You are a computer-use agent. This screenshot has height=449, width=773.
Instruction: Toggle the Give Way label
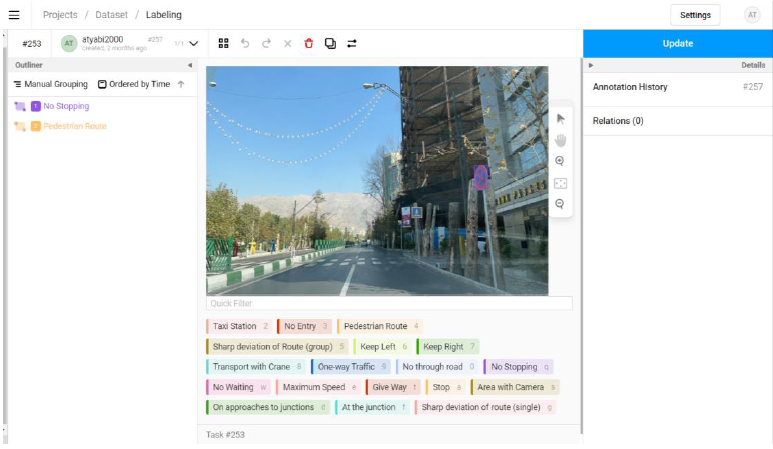tap(393, 387)
